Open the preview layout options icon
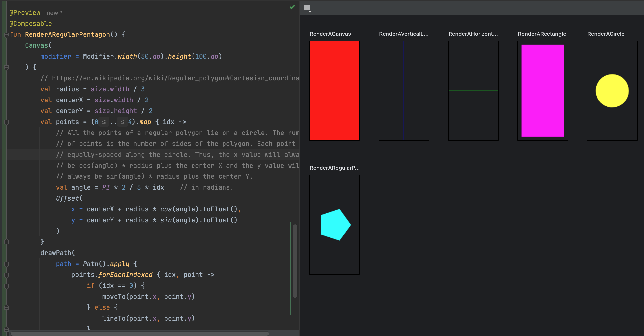Image resolution: width=644 pixels, height=336 pixels. (x=307, y=9)
